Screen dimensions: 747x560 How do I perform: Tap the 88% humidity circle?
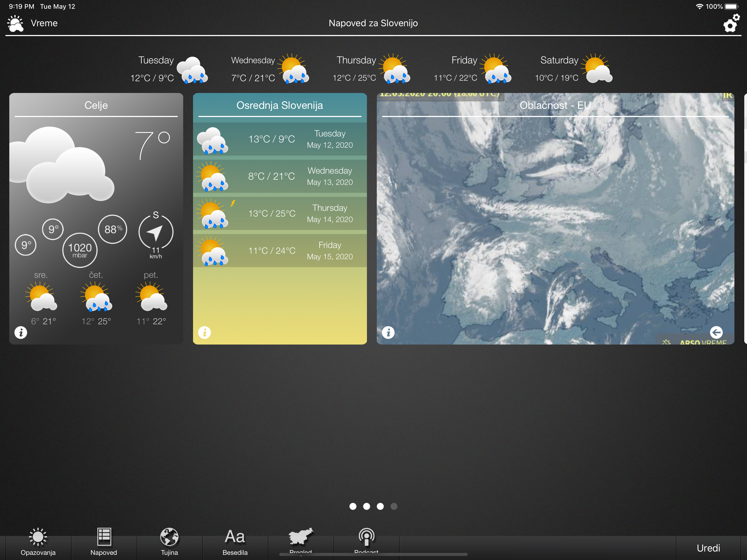(x=112, y=229)
